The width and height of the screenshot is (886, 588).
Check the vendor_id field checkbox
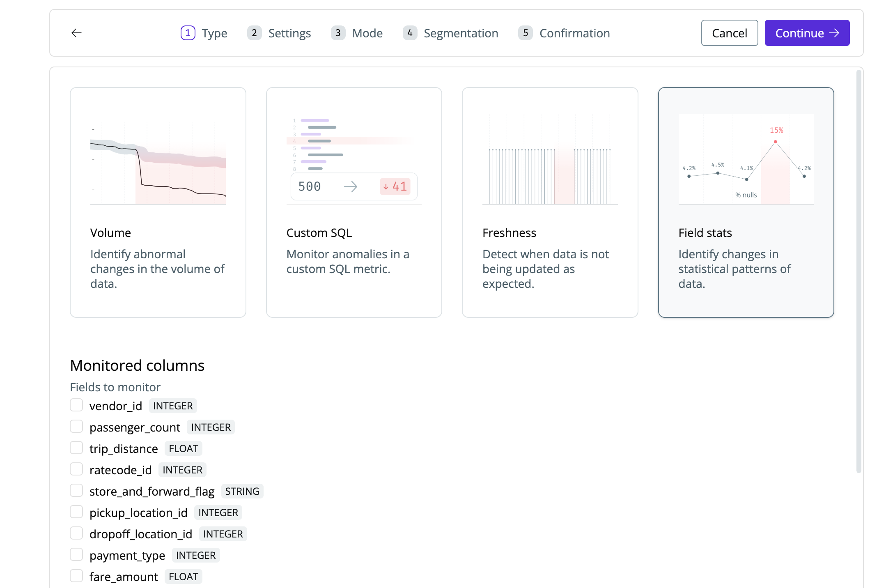point(76,405)
